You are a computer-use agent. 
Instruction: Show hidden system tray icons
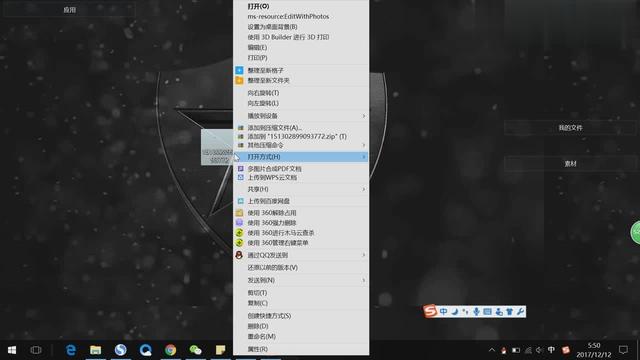click(x=492, y=350)
